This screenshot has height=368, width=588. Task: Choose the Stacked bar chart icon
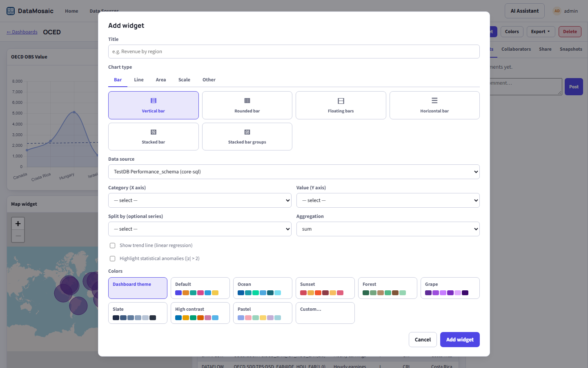[154, 132]
